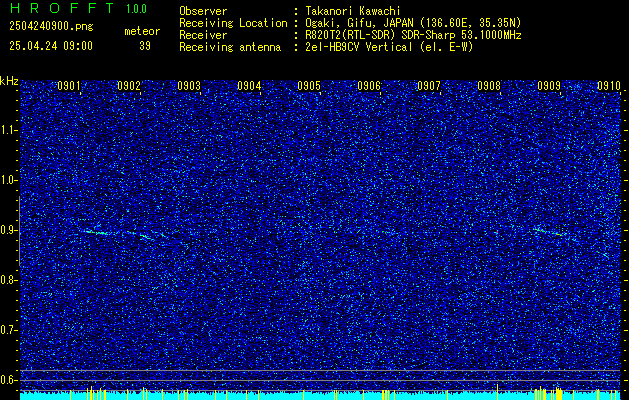Click the 'Receiving antenna' field label
629x400 pixels.
[230, 47]
